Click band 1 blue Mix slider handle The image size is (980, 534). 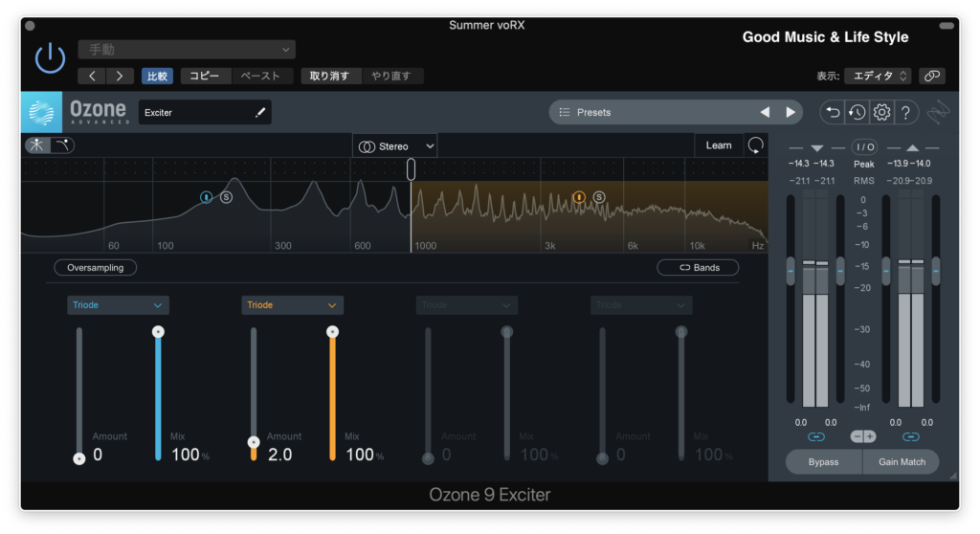pos(158,331)
